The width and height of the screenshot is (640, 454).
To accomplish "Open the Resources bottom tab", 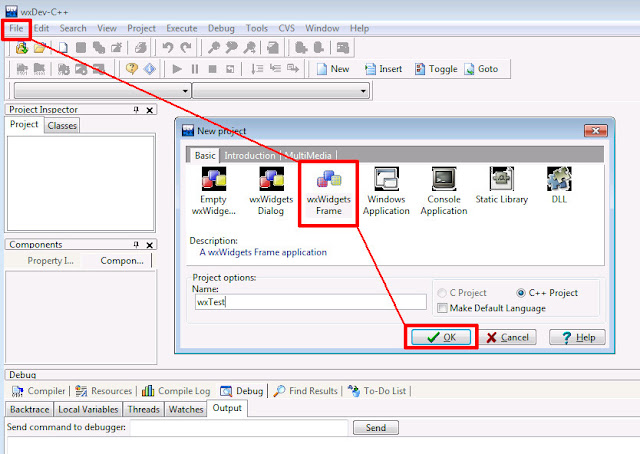I will tap(104, 391).
